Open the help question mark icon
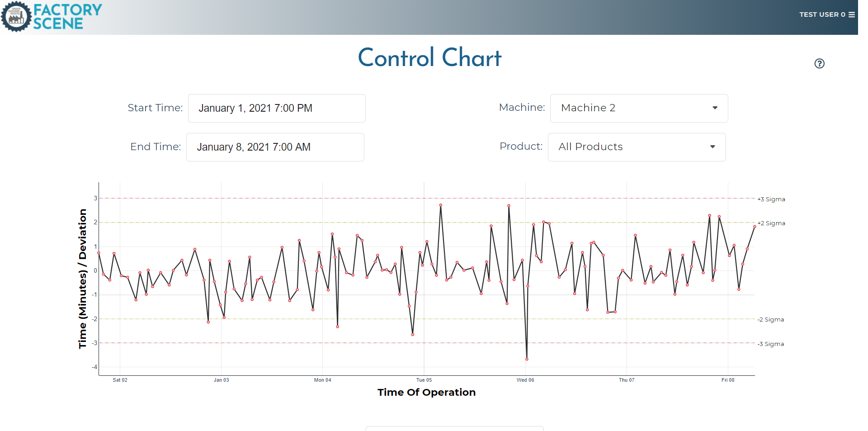This screenshot has height=431, width=868. [x=820, y=63]
